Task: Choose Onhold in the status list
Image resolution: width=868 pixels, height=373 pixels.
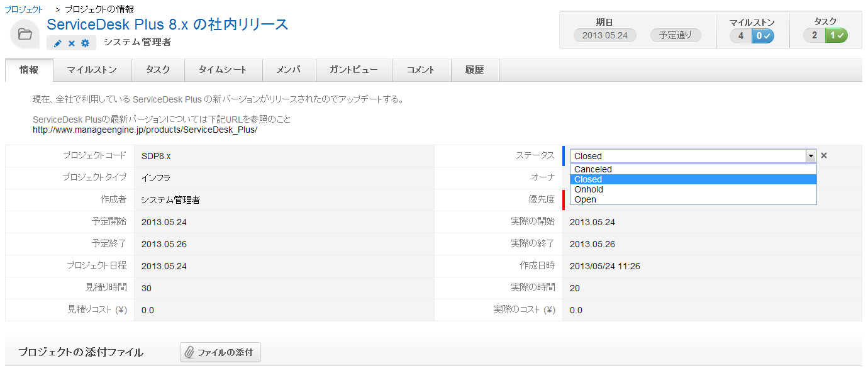Action: point(589,189)
